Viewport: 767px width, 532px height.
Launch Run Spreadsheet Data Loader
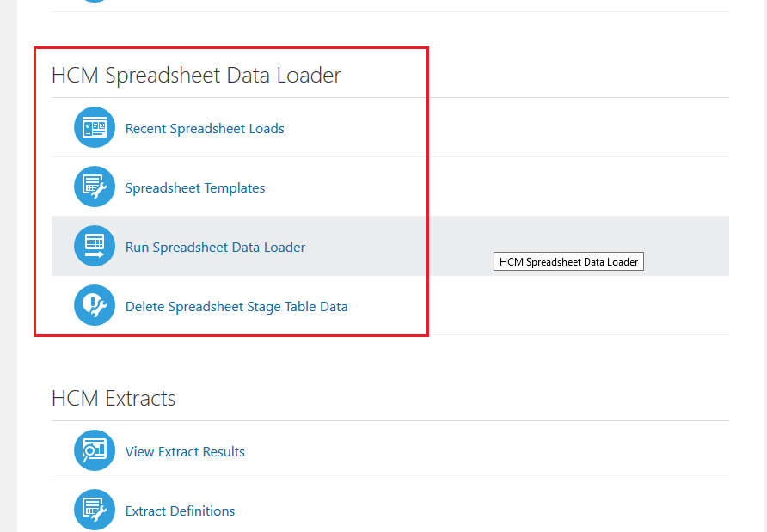click(x=215, y=247)
